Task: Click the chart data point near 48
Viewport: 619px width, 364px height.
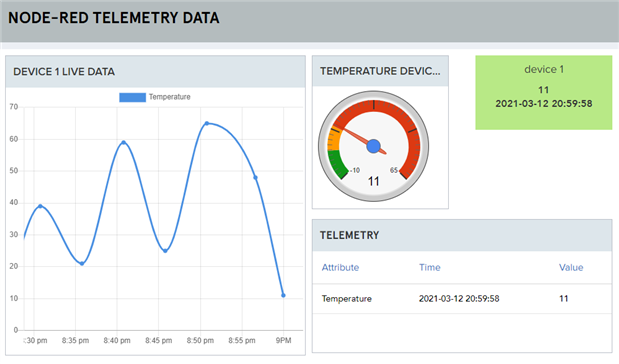Action: click(x=255, y=178)
